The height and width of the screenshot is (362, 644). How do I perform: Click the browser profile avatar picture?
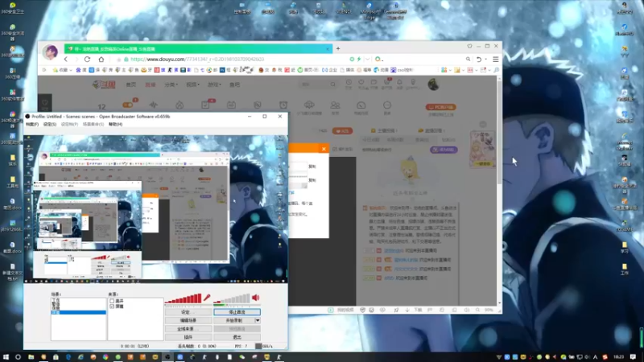click(50, 52)
